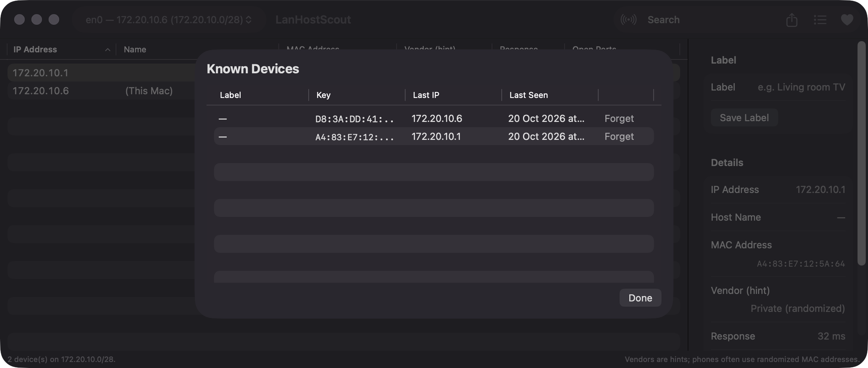Viewport: 868px width, 368px height.
Task: Click the 32 ms response value
Action: pos(831,336)
